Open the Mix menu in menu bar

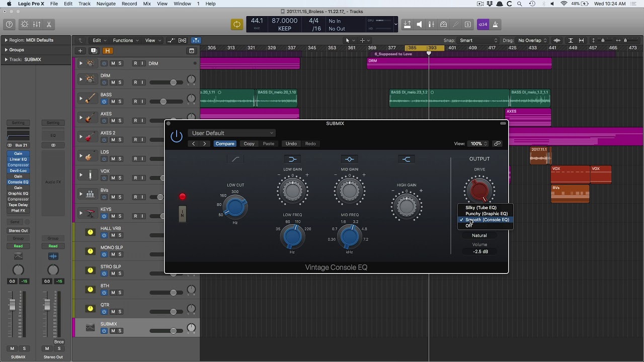(x=147, y=4)
